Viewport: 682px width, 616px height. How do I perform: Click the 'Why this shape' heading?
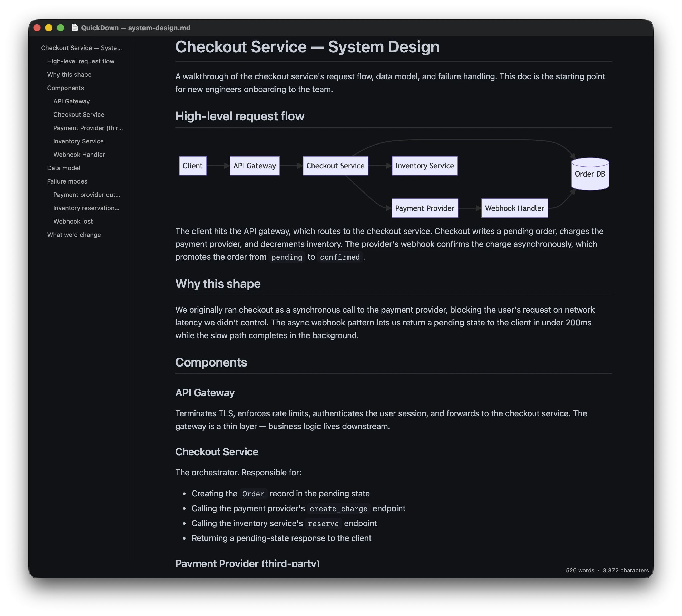(x=218, y=284)
